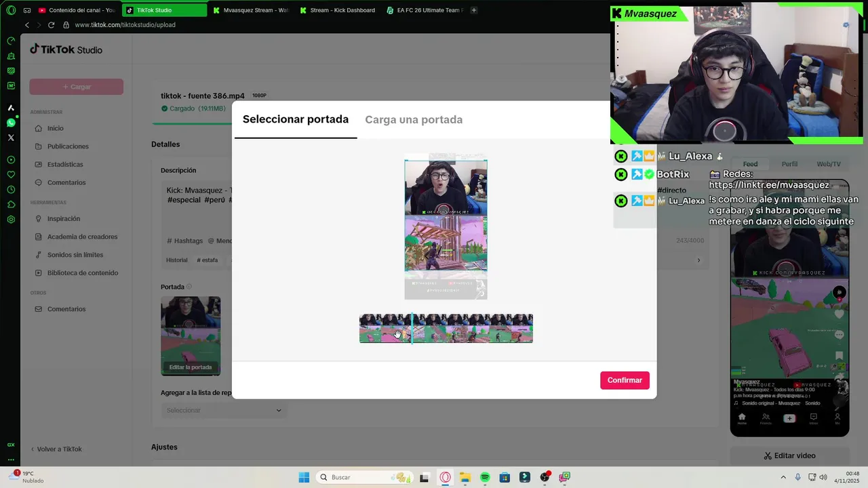Click Home icon in phone preview
868x488 pixels.
[x=742, y=419]
